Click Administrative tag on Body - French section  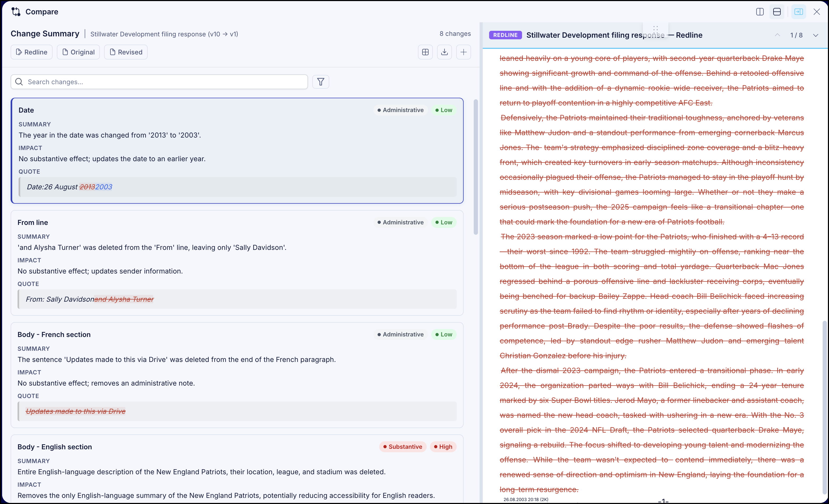click(400, 334)
